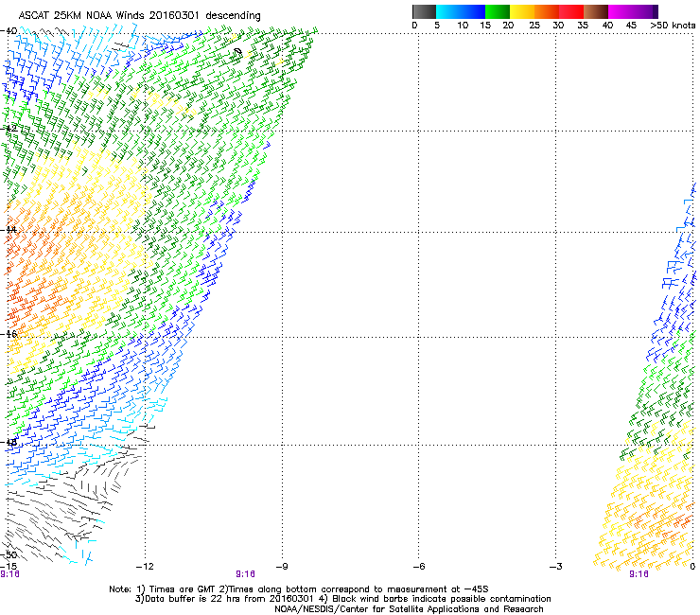Click the purple time label below the -15 longitude

point(9,574)
